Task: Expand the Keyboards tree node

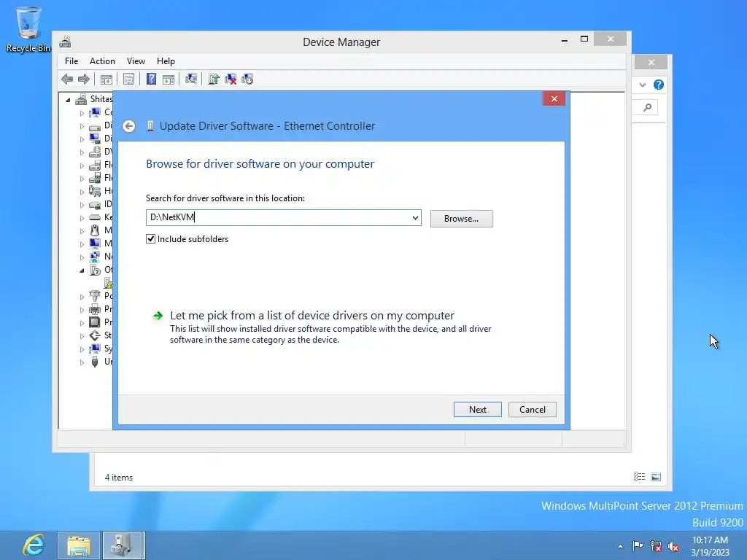Action: (82, 218)
